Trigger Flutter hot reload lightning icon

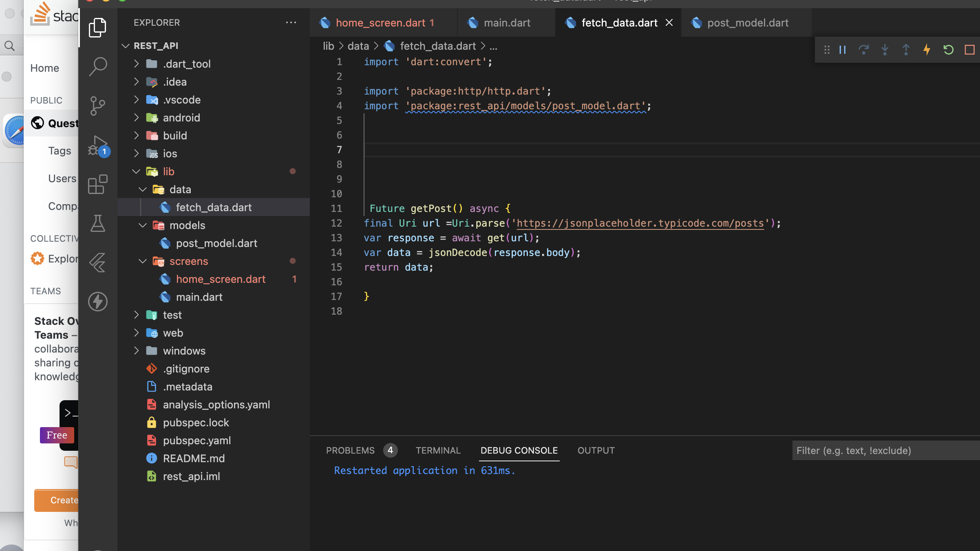point(927,50)
